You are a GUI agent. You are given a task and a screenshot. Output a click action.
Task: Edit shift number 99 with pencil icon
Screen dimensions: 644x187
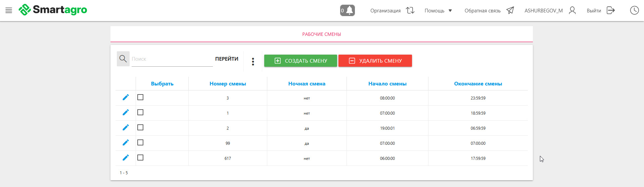pyautogui.click(x=126, y=143)
